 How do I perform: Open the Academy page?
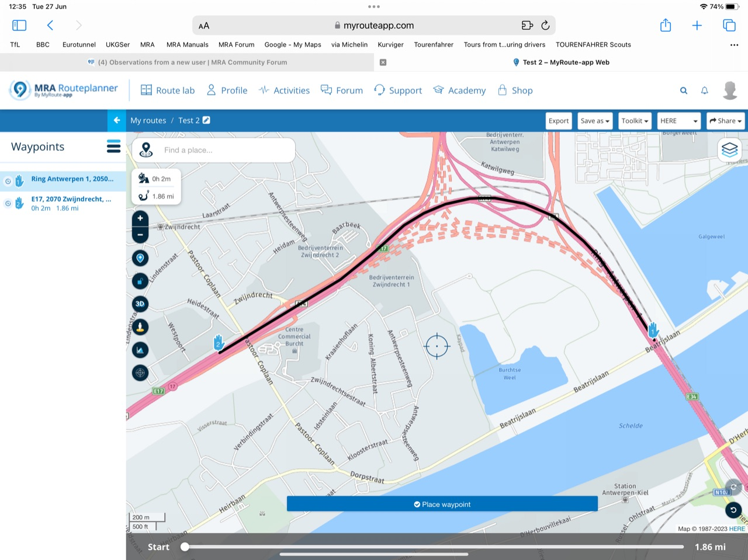(x=459, y=91)
